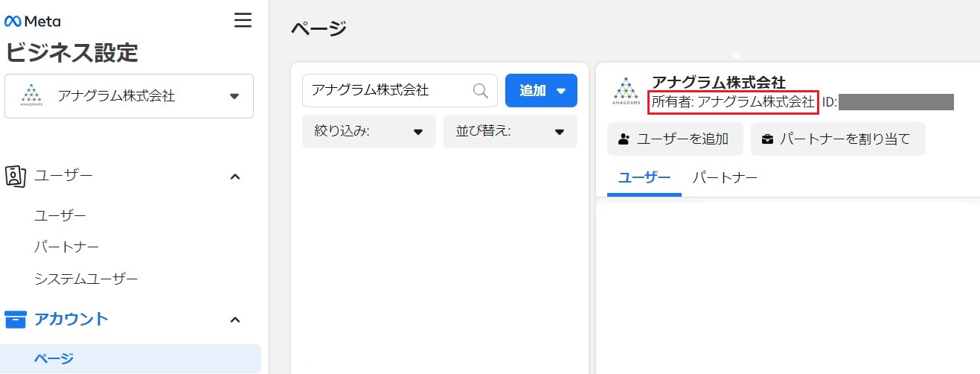The height and width of the screenshot is (374, 980).
Task: Collapse the ユーザー sidebar section
Action: [x=234, y=177]
